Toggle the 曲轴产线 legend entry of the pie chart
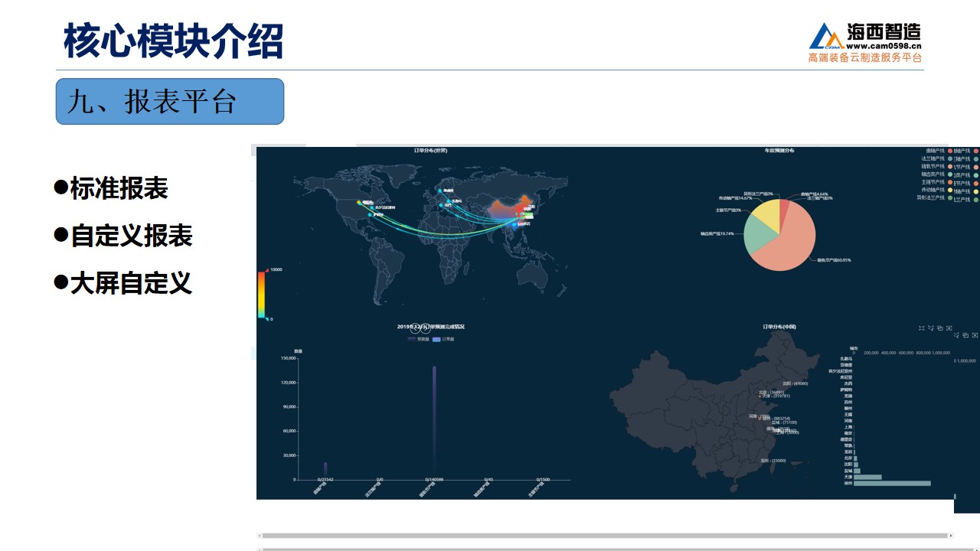The height and width of the screenshot is (551, 980). [x=939, y=151]
